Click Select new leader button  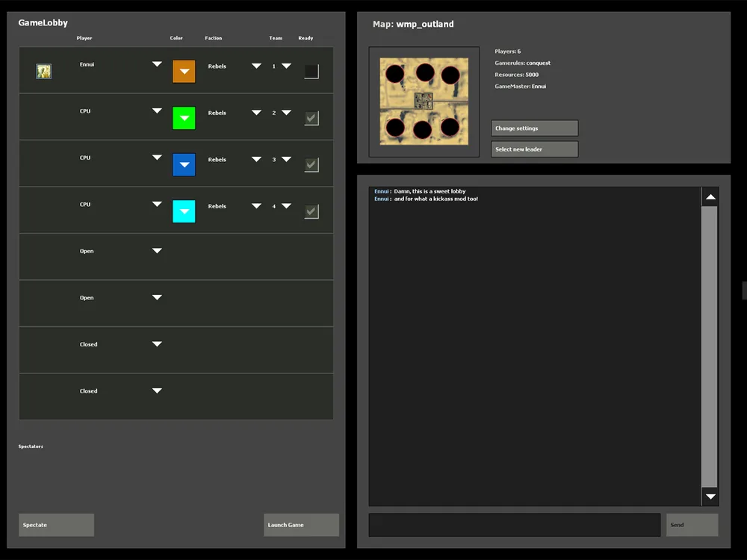point(534,149)
